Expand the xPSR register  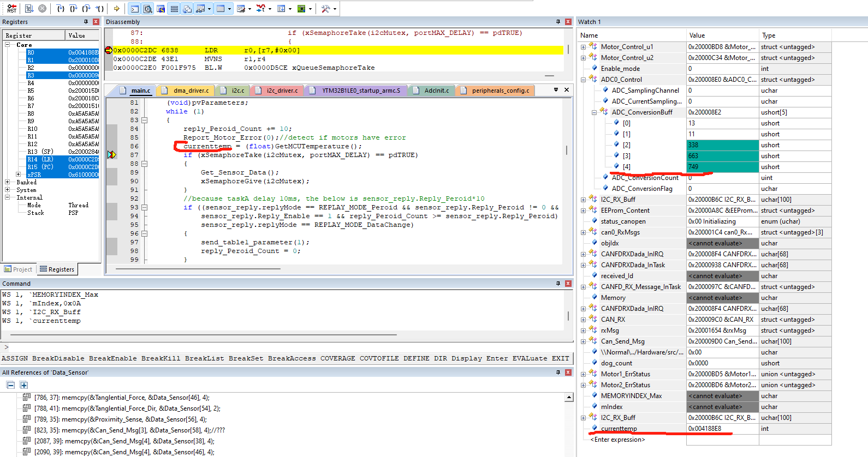click(19, 175)
